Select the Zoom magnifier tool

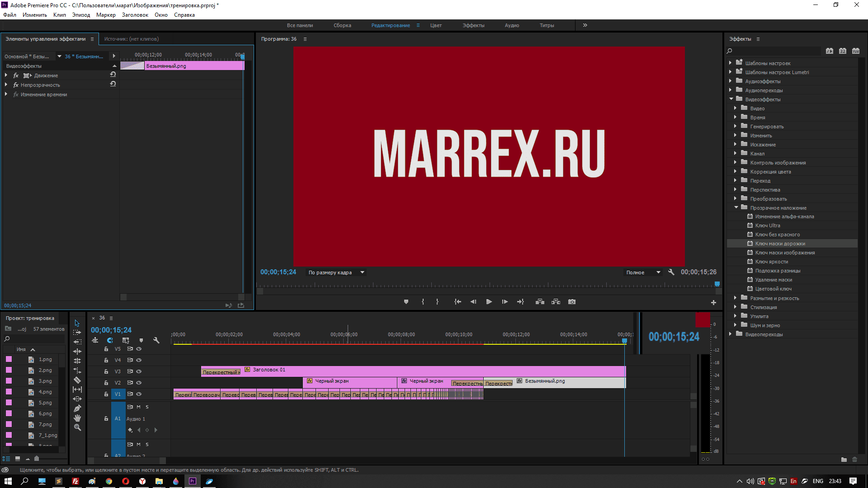point(77,427)
